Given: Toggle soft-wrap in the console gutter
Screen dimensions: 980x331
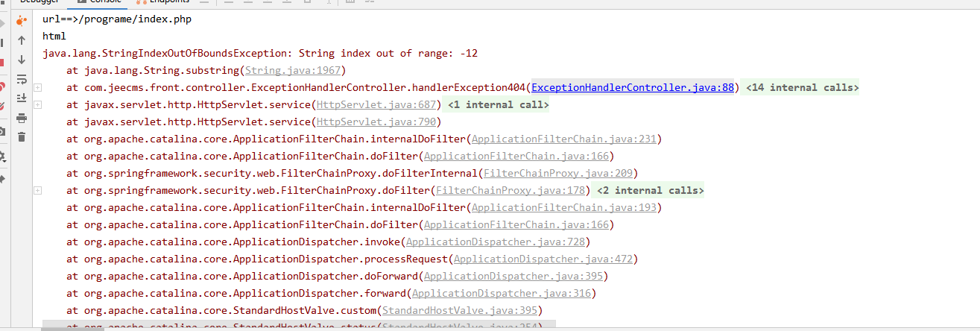Looking at the screenshot, I should [x=22, y=79].
